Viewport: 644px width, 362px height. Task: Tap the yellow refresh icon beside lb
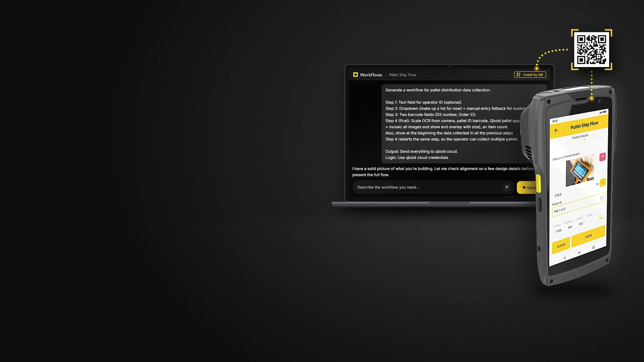(x=603, y=183)
